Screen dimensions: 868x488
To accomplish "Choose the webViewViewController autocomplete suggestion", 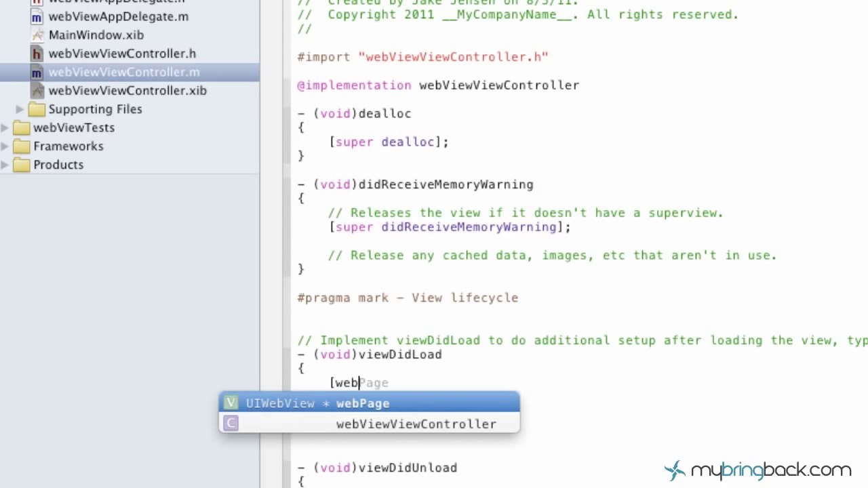I will [x=370, y=424].
